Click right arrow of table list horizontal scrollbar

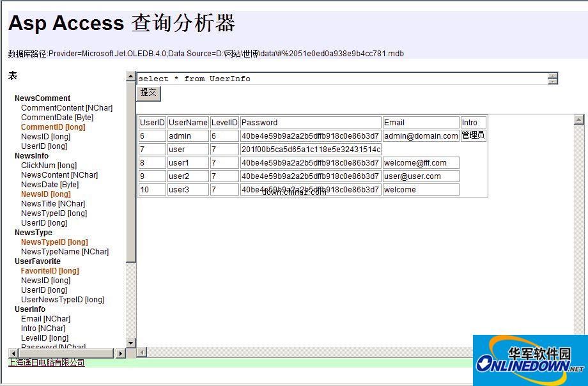click(120, 353)
